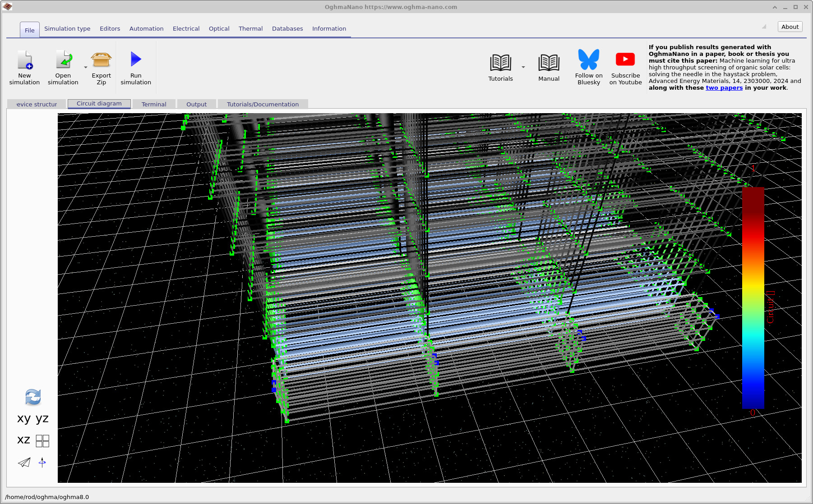Switch to the xy camera view

click(x=24, y=418)
